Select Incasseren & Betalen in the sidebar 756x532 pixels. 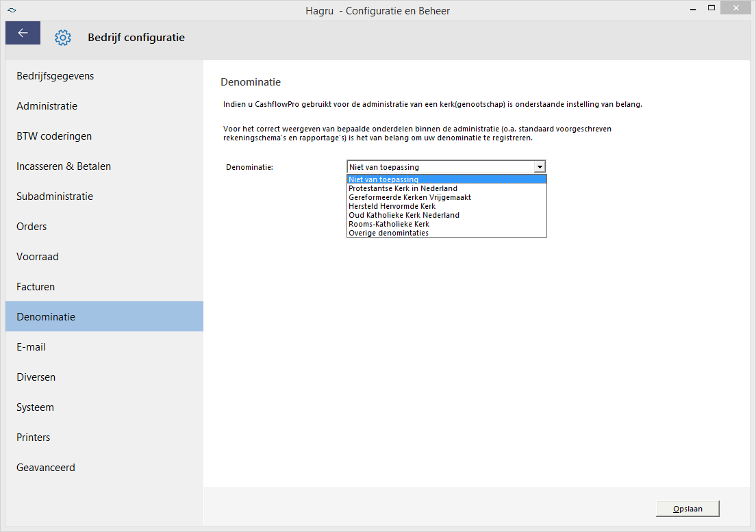[x=104, y=166]
